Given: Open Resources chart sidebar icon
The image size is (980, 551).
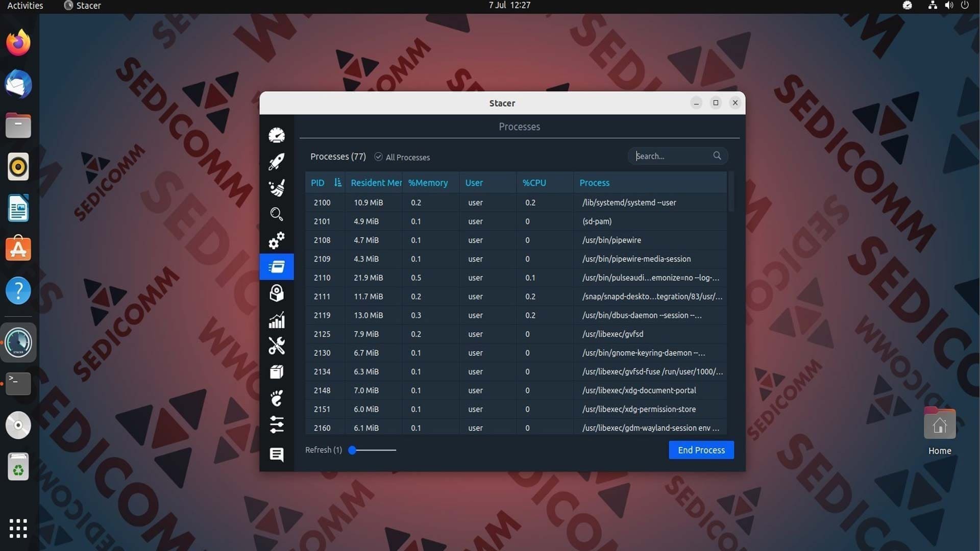Looking at the screenshot, I should pyautogui.click(x=277, y=320).
